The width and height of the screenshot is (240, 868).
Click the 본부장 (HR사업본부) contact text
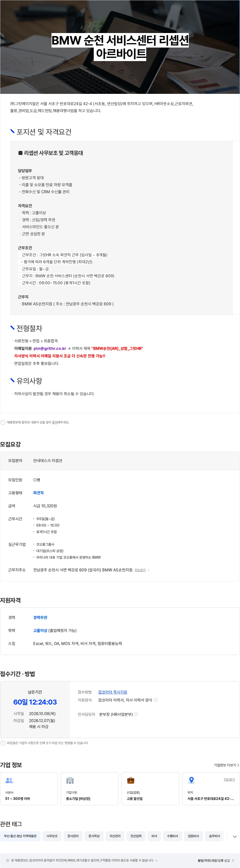(116, 714)
